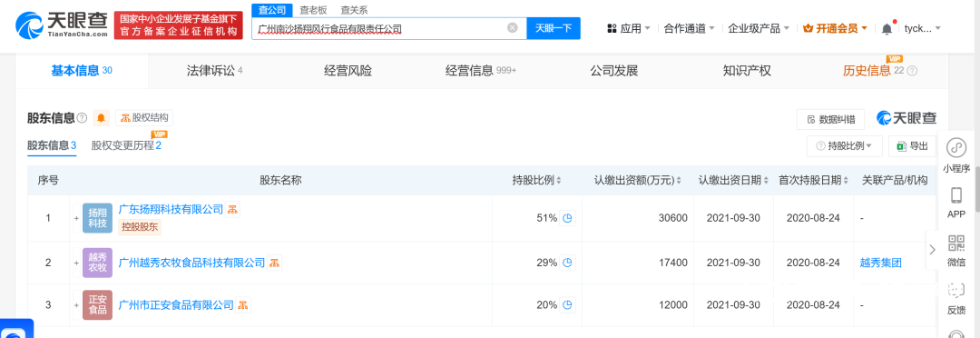Switch to 股东信息 3 sub-tab

[x=52, y=146]
